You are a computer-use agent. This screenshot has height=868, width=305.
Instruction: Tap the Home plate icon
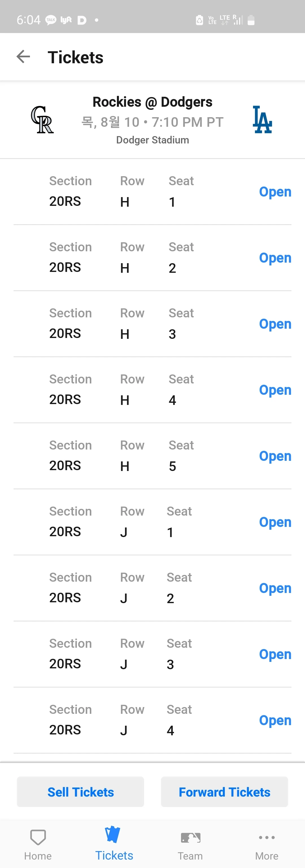pos(38,837)
